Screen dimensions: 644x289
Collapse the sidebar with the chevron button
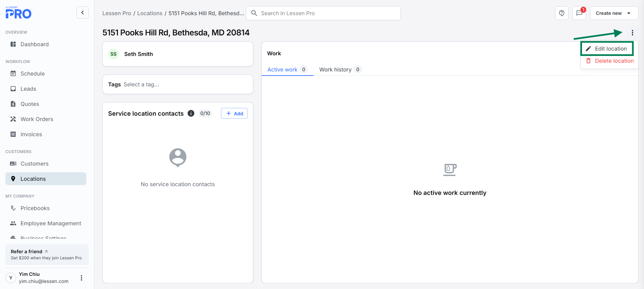(83, 12)
